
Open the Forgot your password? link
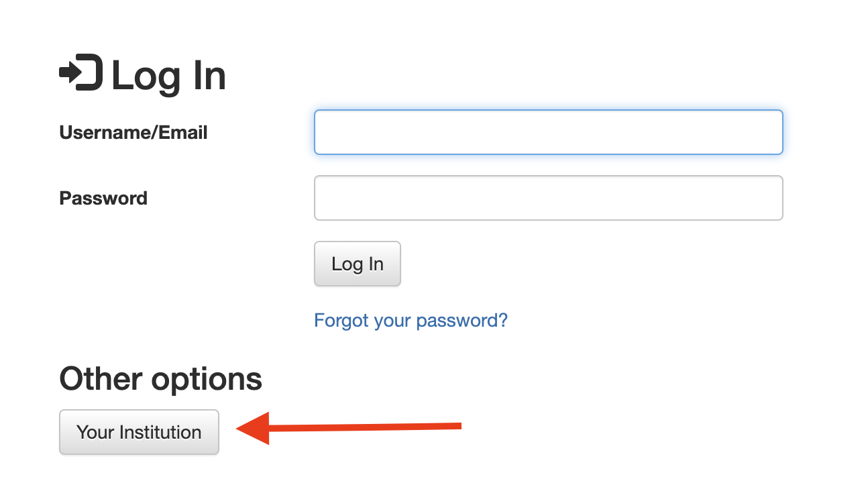(411, 320)
